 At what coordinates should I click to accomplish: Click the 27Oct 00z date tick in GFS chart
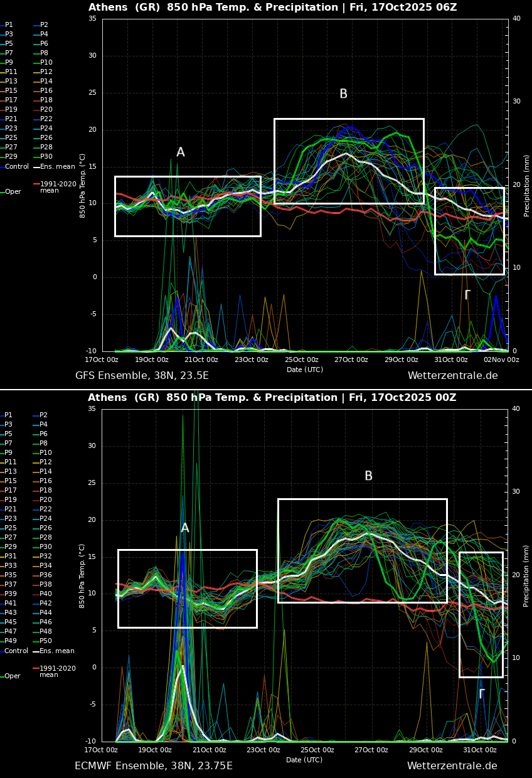click(351, 360)
